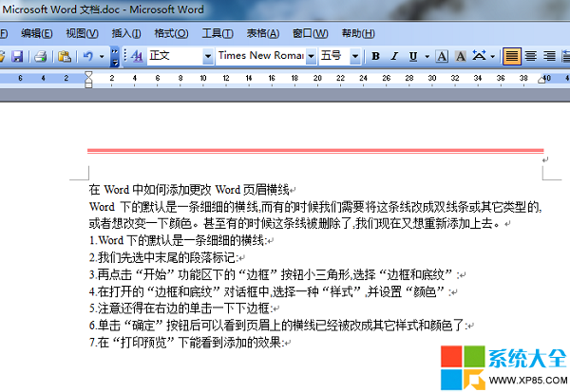
Task: Click the Undo arrow icon
Action: click(x=88, y=56)
